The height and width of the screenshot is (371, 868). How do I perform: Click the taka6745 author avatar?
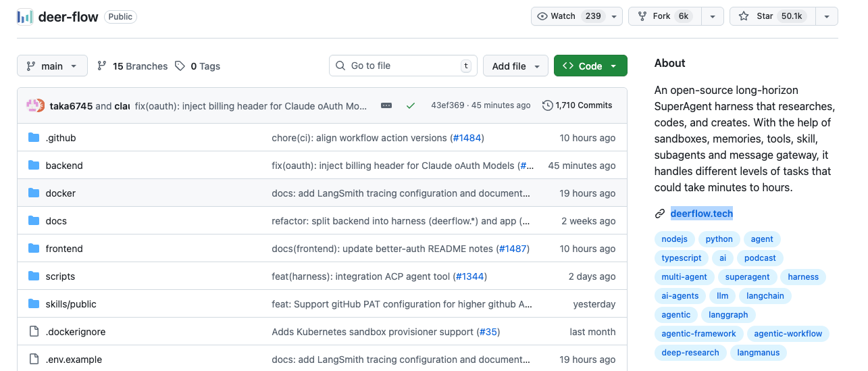35,106
